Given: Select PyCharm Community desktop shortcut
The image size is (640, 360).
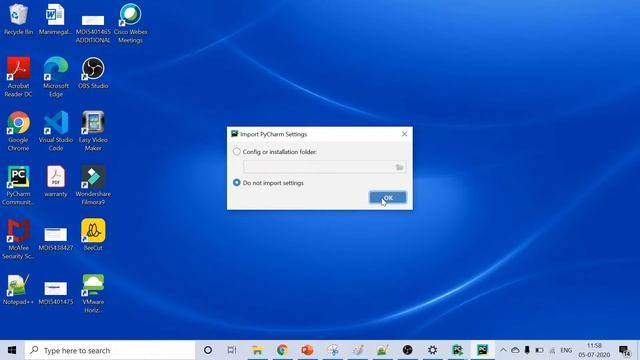Looking at the screenshot, I should 18,186.
